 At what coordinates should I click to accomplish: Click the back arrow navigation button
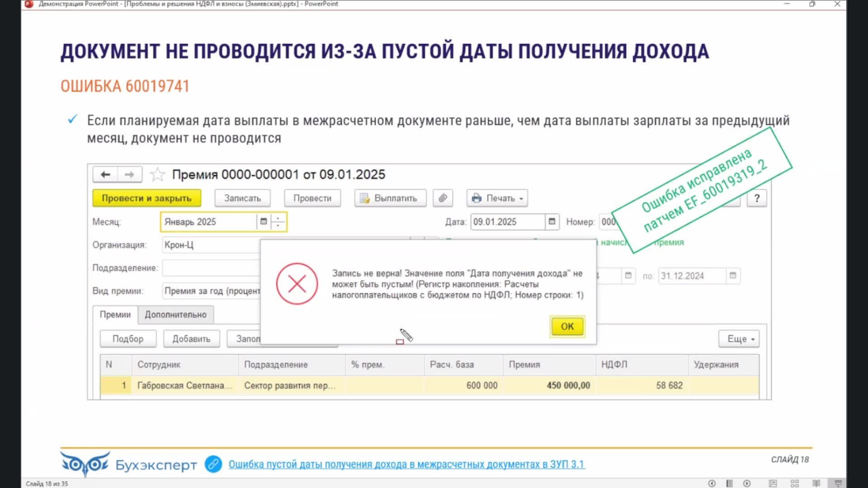pyautogui.click(x=105, y=174)
